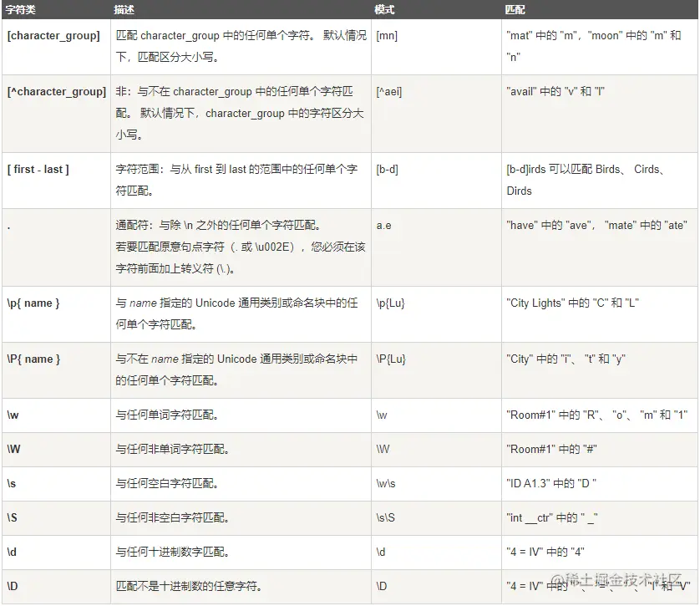Screen dimensions: 700x606
Task: Click the "City Lights" match example cell
Action: (x=600, y=314)
